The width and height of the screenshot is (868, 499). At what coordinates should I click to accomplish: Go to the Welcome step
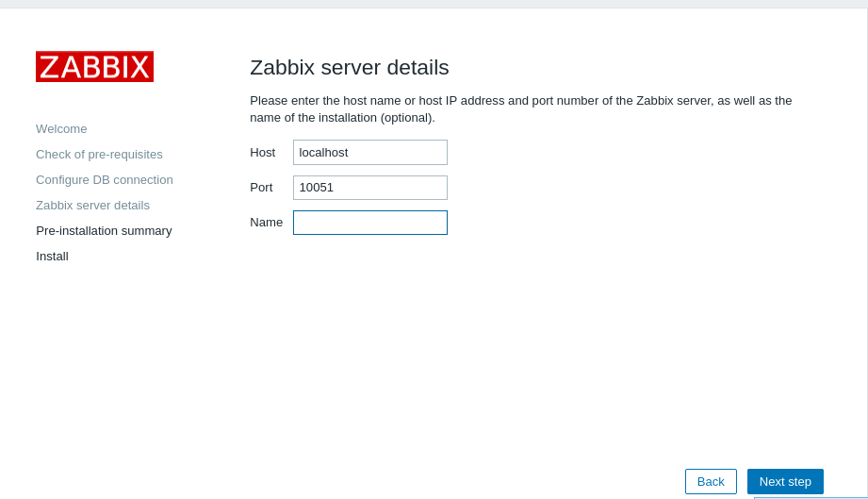pyautogui.click(x=61, y=128)
